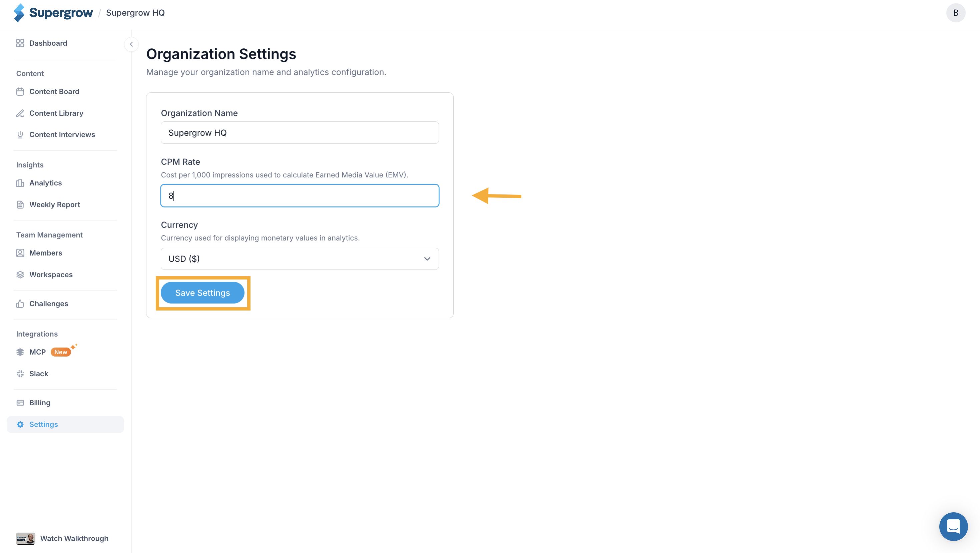
Task: Open the user avatar B menu
Action: pyautogui.click(x=956, y=13)
